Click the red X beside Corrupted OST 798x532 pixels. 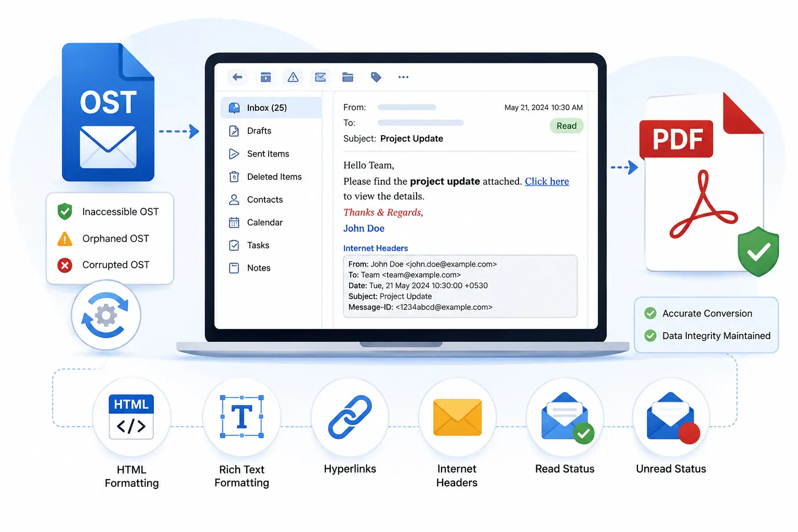coord(65,265)
